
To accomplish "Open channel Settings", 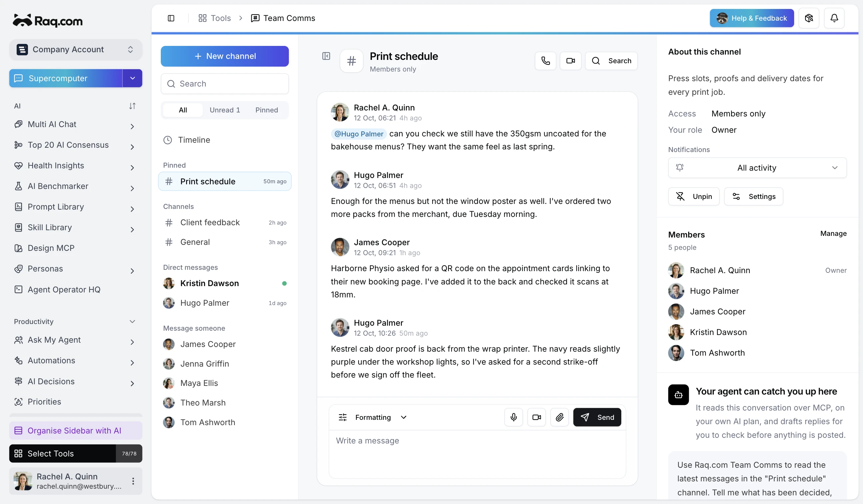I will [753, 196].
